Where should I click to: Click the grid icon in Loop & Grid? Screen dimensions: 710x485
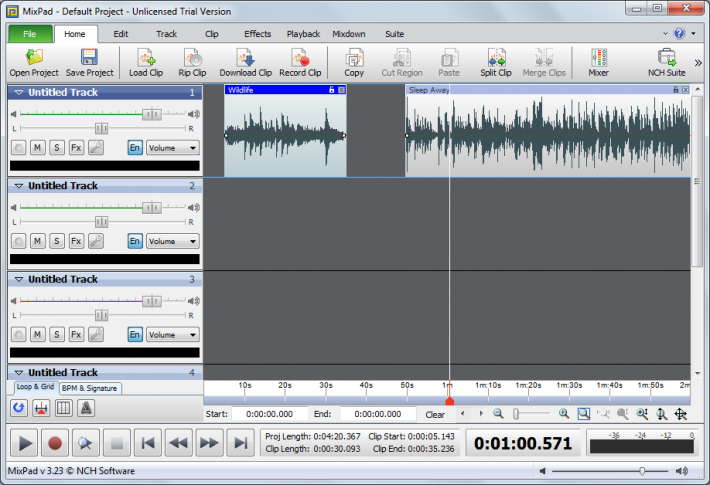tap(63, 408)
